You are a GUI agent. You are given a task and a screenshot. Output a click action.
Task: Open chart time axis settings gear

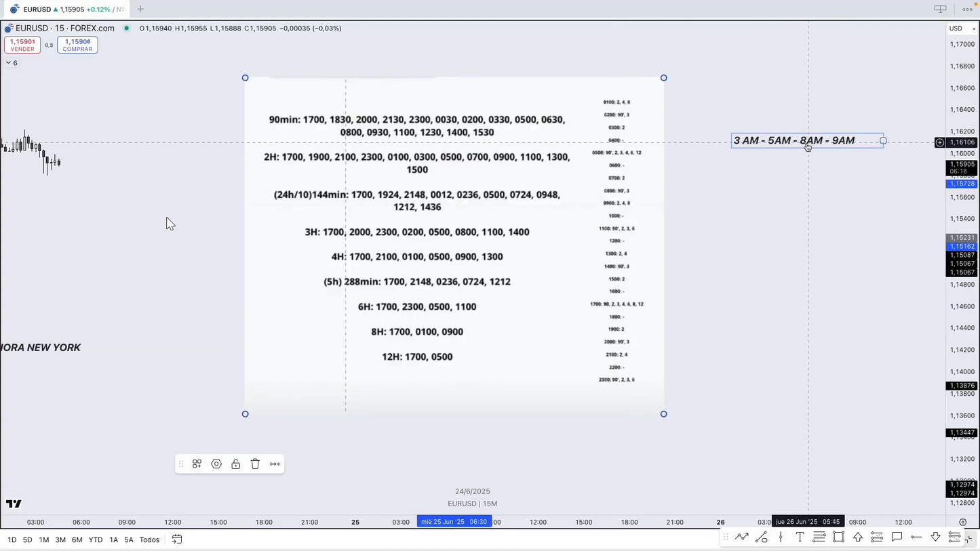tap(962, 523)
